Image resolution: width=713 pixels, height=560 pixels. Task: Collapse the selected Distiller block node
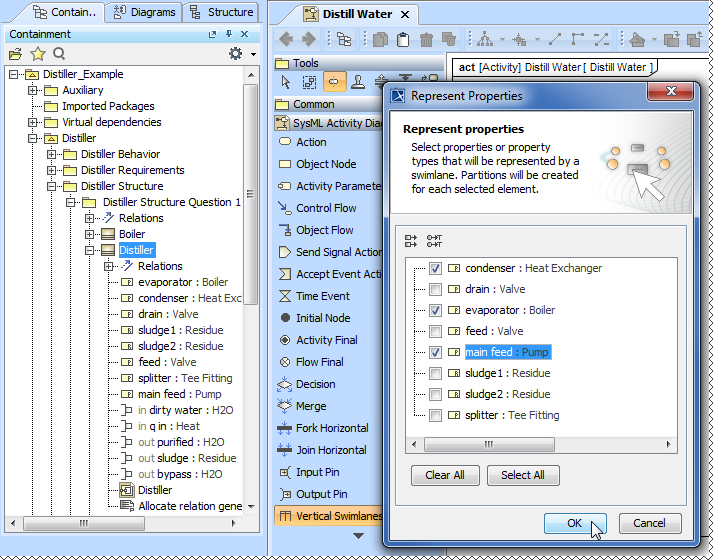coord(90,250)
